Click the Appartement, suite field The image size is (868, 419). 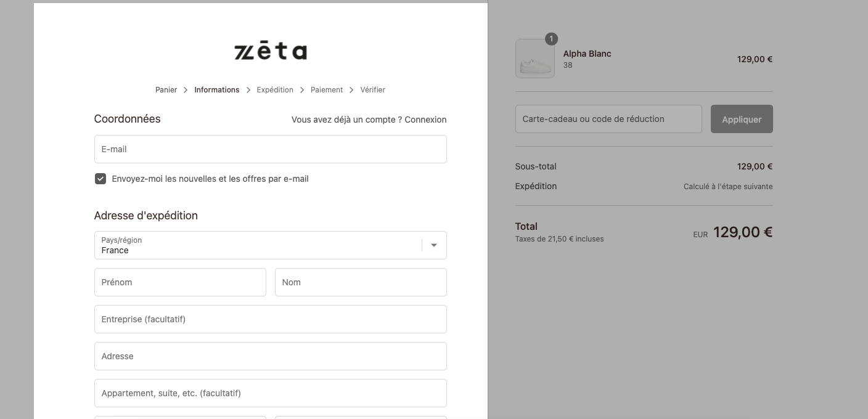pos(271,393)
